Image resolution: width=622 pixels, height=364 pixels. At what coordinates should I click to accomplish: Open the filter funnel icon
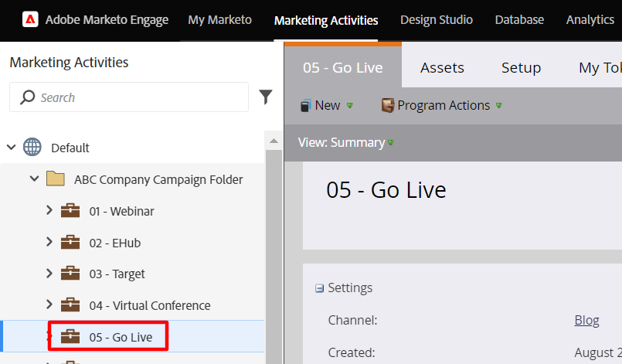[x=266, y=97]
